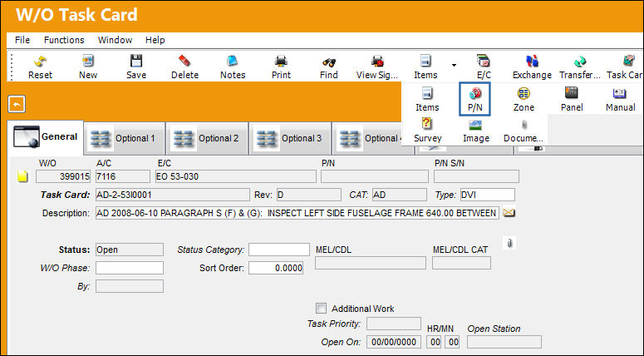Switch to the Optional 1 tab
Image resolution: width=644 pixels, height=356 pixels.
(x=125, y=138)
